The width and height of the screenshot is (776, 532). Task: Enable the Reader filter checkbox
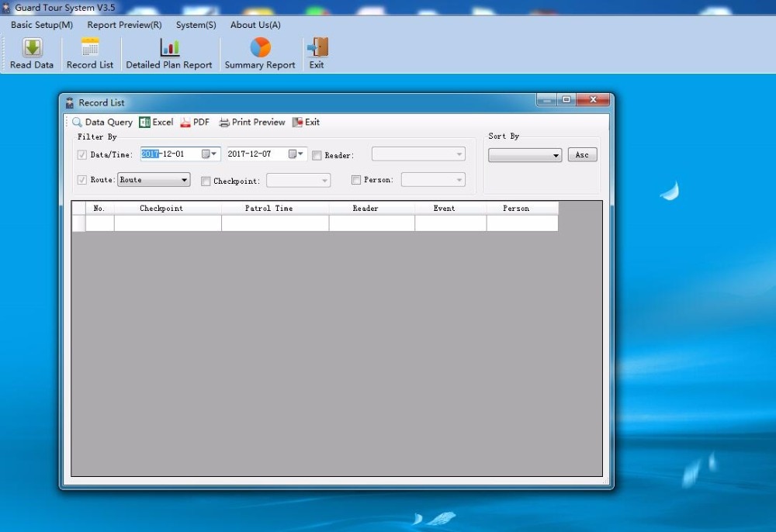[317, 155]
